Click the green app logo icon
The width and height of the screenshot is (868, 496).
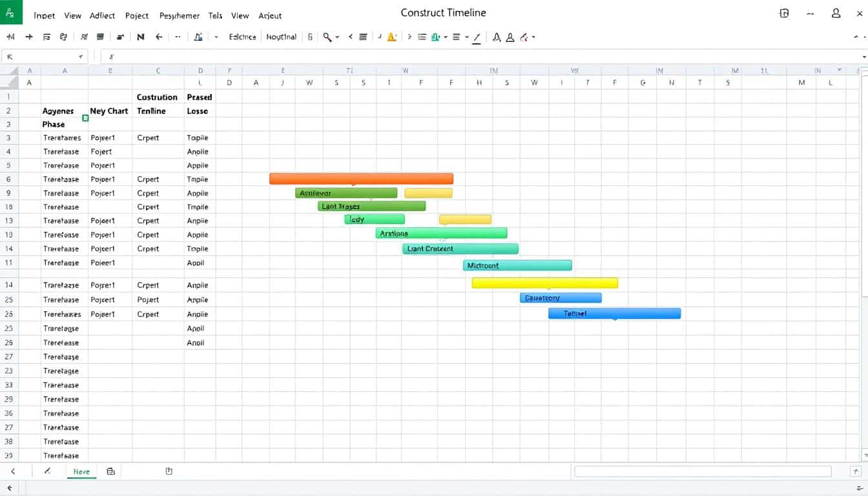click(10, 14)
